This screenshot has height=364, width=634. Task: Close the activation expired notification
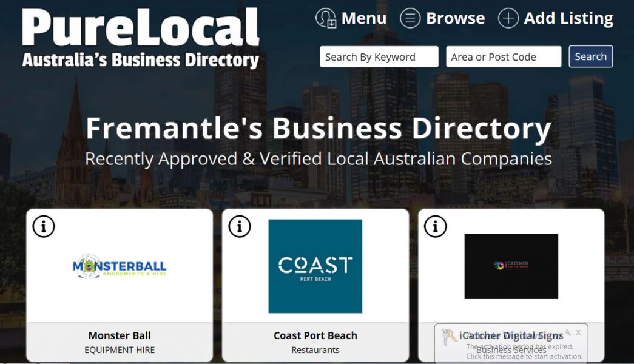(579, 332)
